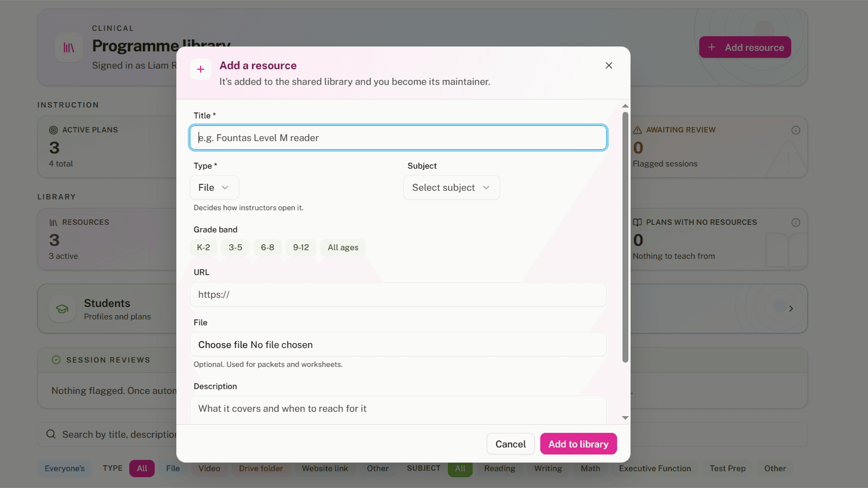Click Choose file to upload

tap(223, 345)
